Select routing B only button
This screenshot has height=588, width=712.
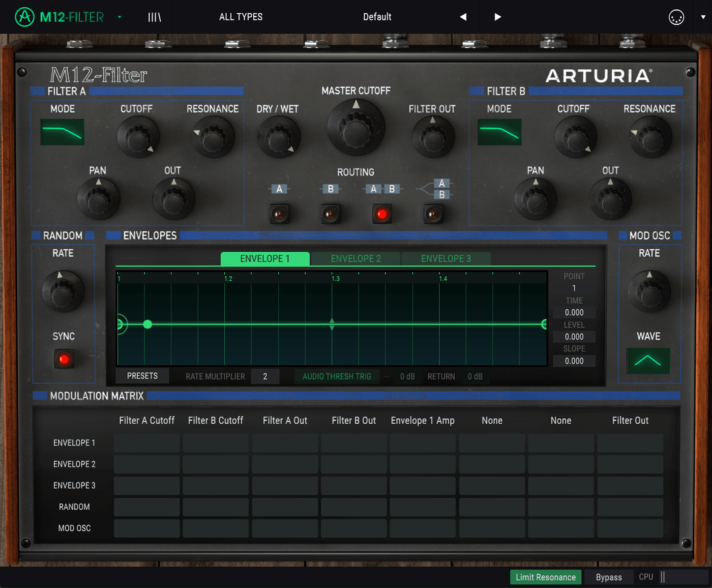(330, 214)
